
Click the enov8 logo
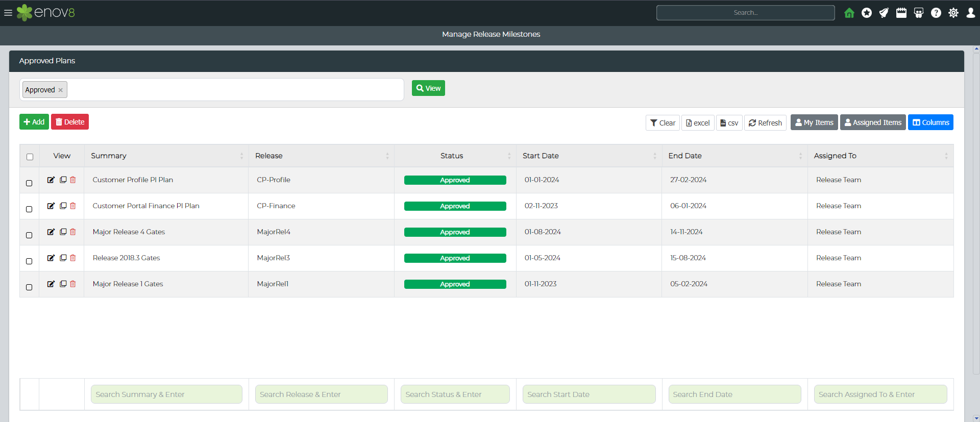point(46,13)
